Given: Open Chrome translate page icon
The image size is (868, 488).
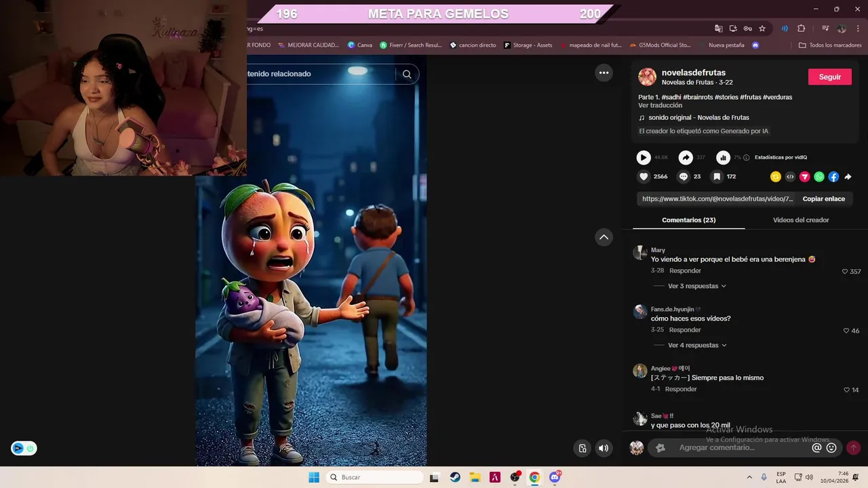Looking at the screenshot, I should (719, 28).
